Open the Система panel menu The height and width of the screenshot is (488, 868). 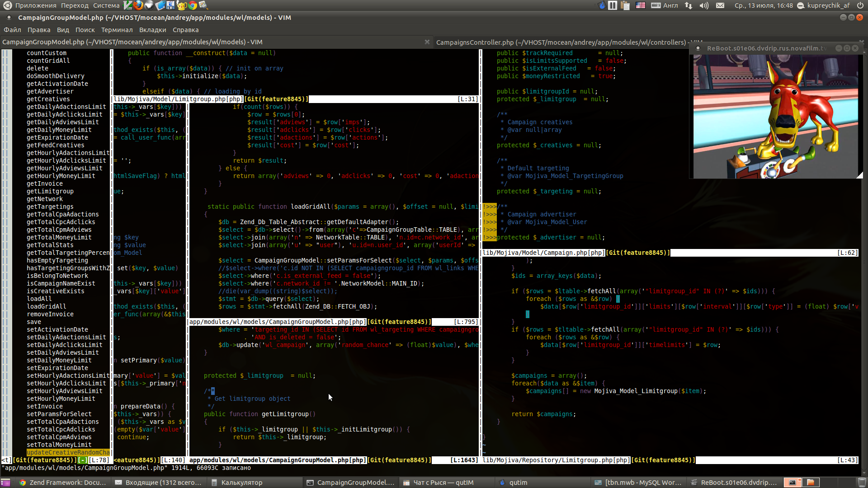coord(106,5)
